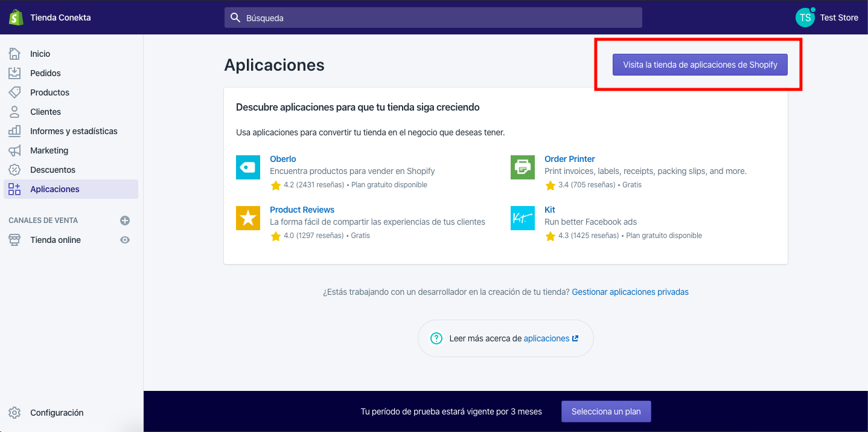Open Configuración settings link
The image size is (868, 432).
tap(57, 413)
